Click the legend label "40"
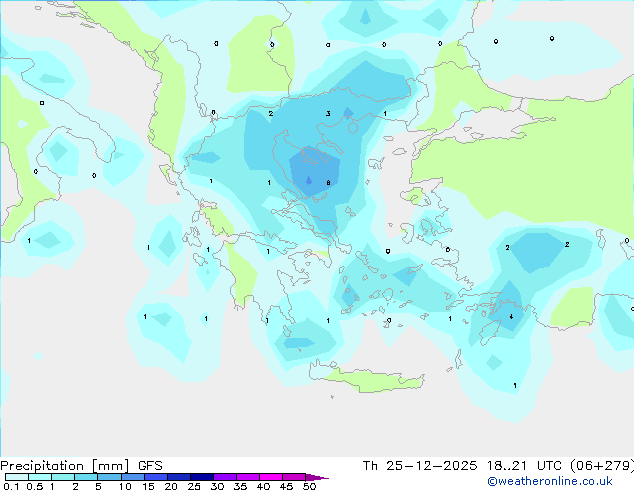 [x=263, y=486]
